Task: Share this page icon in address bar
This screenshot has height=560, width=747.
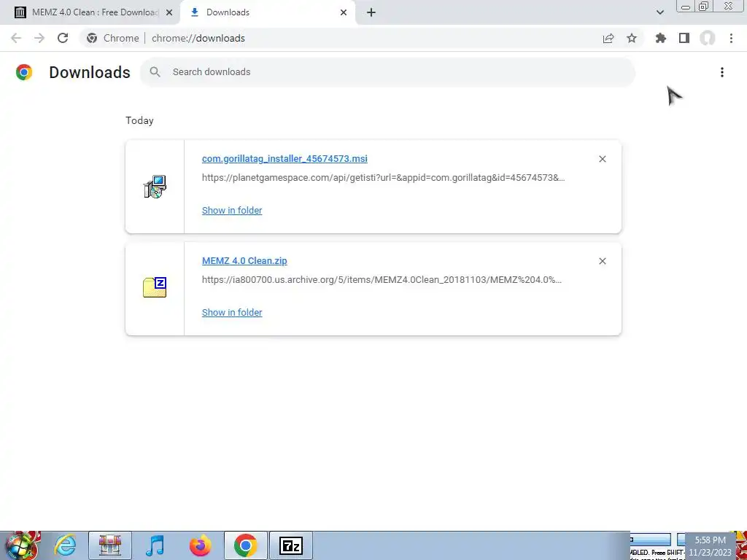Action: (608, 38)
